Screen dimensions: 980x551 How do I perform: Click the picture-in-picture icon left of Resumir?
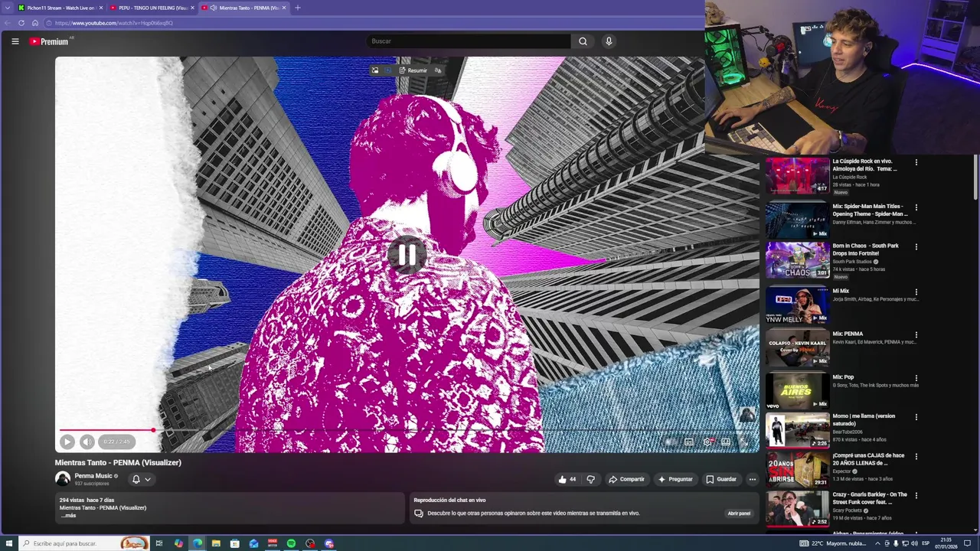(x=375, y=70)
